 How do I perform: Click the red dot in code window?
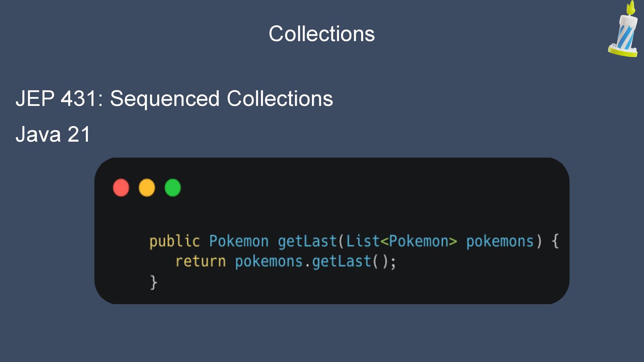pyautogui.click(x=121, y=188)
